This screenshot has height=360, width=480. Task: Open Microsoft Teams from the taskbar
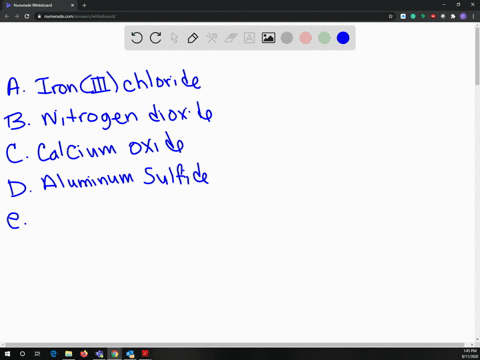(x=99, y=354)
